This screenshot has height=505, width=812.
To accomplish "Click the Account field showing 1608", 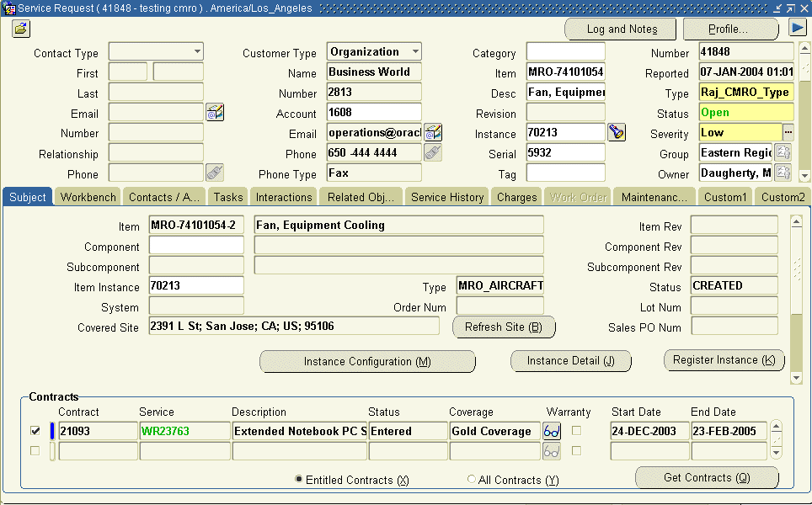I will [374, 112].
